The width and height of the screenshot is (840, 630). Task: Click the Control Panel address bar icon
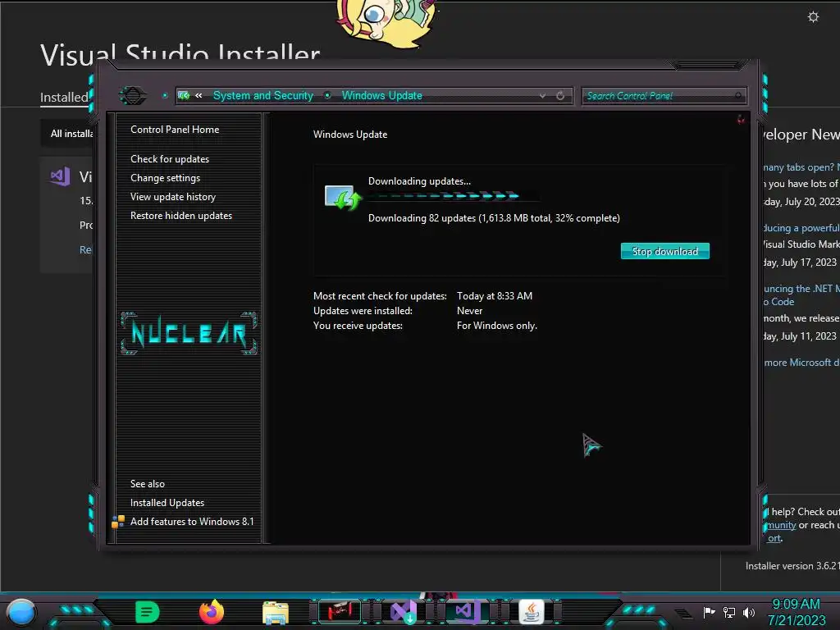(x=184, y=95)
